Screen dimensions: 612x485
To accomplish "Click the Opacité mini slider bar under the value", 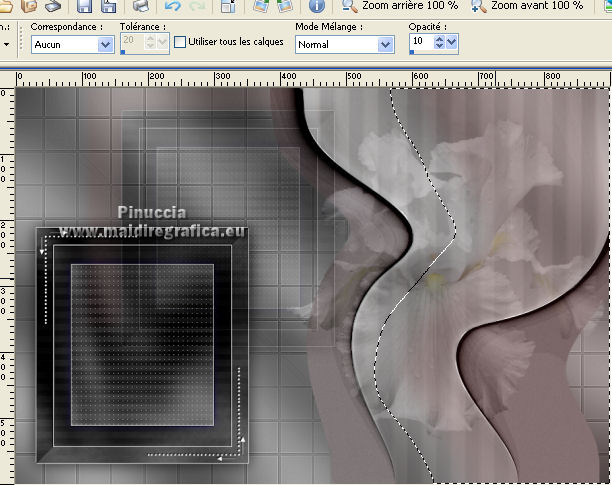I will (434, 52).
